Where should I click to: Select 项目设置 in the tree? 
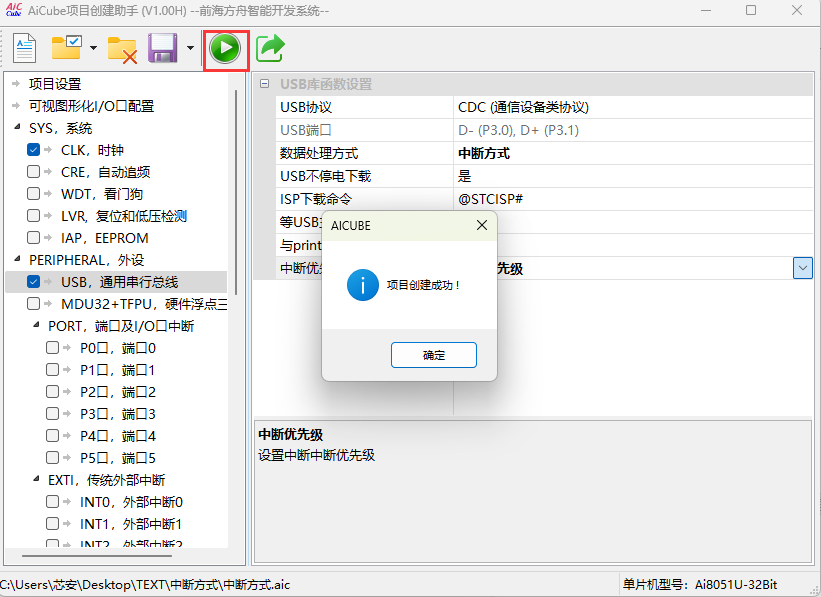point(54,84)
